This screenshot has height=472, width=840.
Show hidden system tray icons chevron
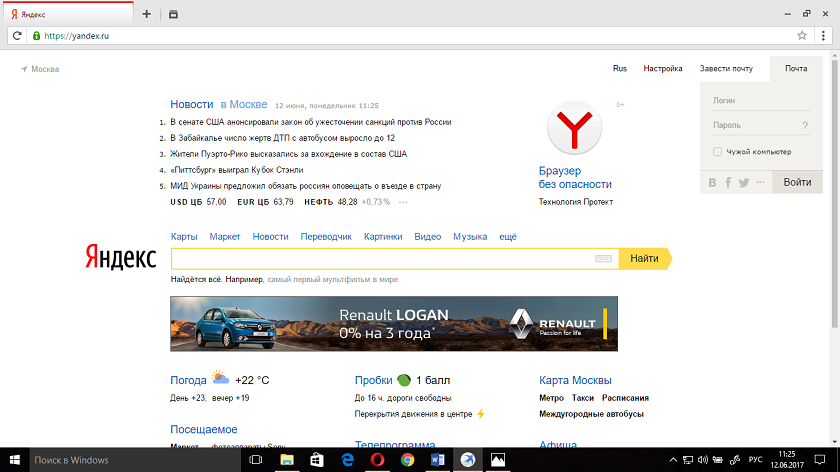[673, 460]
